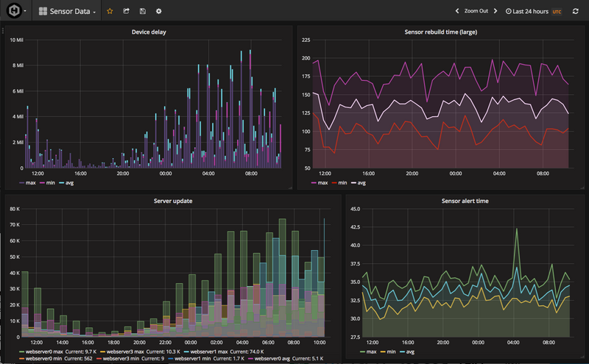The width and height of the screenshot is (589, 364).
Task: Expand the row handle left of Device delay
Action: click(x=4, y=31)
